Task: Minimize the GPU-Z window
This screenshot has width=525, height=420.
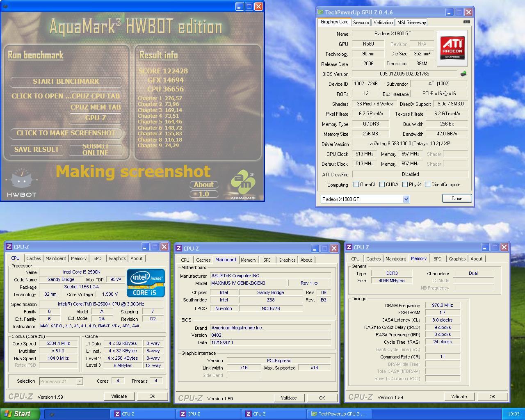Action: (449, 12)
